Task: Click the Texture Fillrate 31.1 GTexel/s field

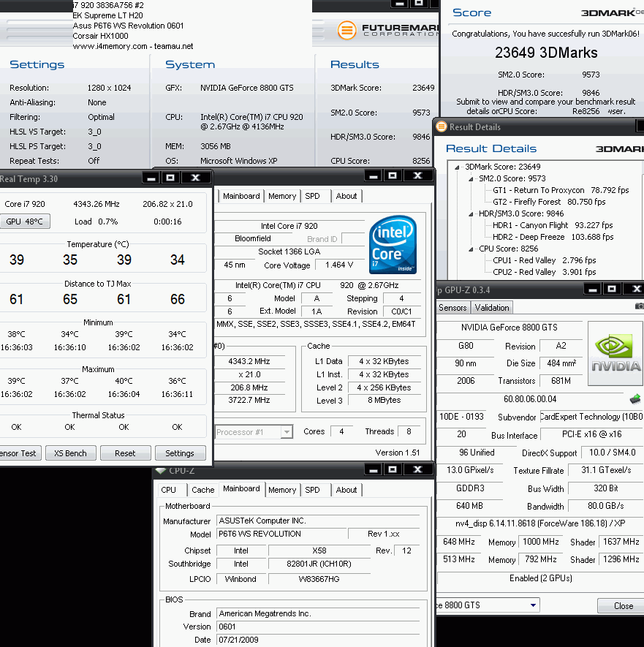Action: 605,469
